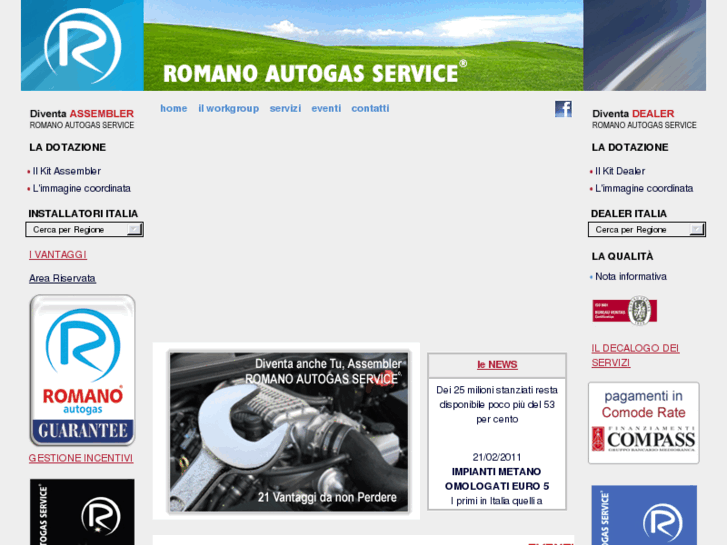Open the le NEWS heading link
Viewport: 727px width, 545px height.
(497, 365)
